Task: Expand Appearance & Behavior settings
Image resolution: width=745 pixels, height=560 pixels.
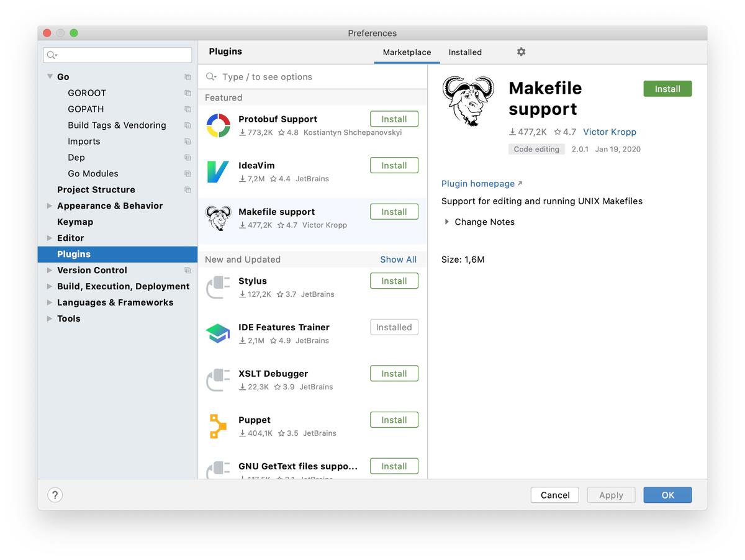Action: pos(50,206)
